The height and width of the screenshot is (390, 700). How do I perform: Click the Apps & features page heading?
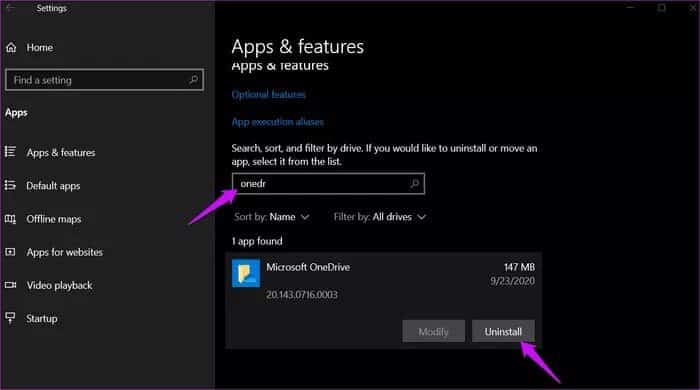[298, 47]
